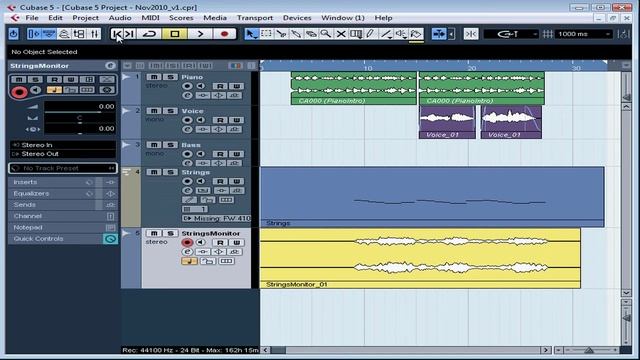The height and width of the screenshot is (360, 640).
Task: Toggle Show Inspector button in toolbar
Action: click(34, 34)
